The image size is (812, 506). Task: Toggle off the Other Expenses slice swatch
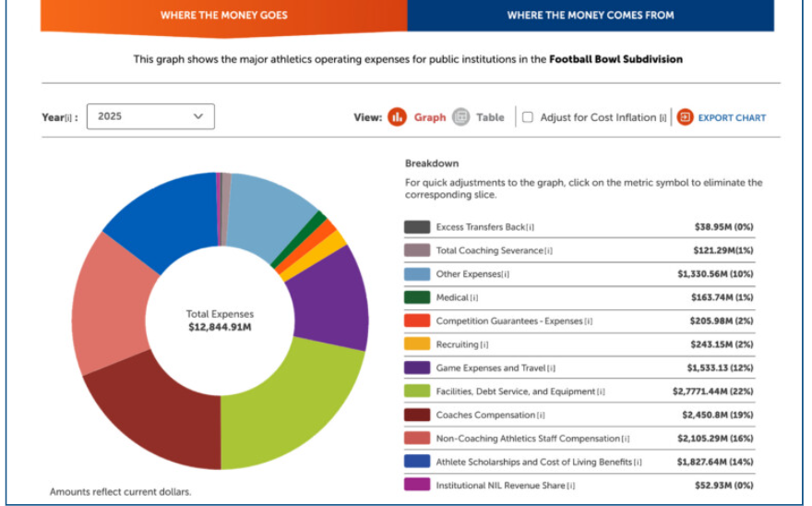click(x=417, y=273)
